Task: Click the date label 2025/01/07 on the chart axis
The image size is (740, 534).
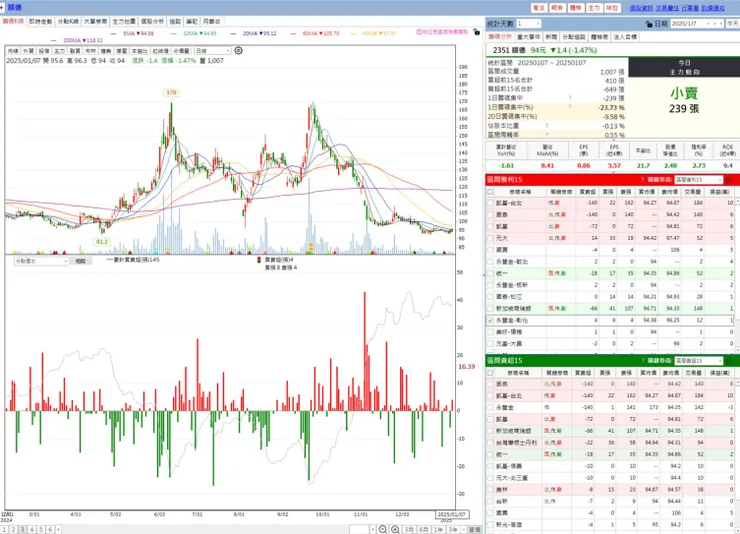Action: click(452, 514)
